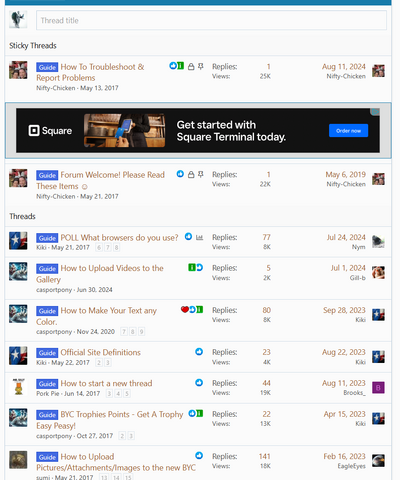Click the Thread title input field

pyautogui.click(x=211, y=20)
